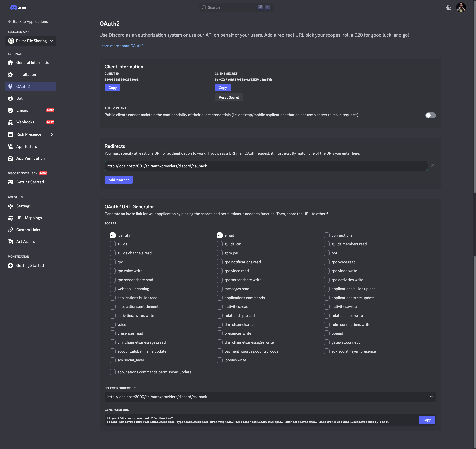Click the search magnifier icon
The height and width of the screenshot is (449, 476).
[204, 7]
